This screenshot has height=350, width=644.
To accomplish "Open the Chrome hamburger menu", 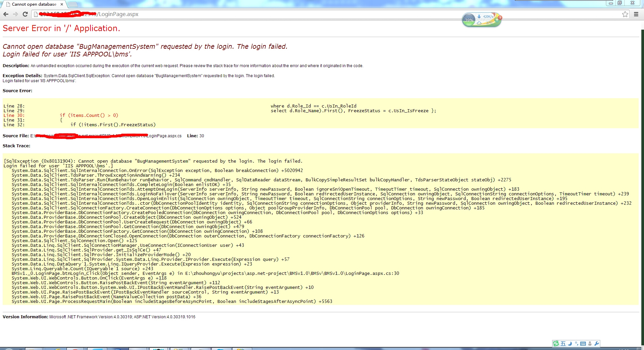I will 636,14.
